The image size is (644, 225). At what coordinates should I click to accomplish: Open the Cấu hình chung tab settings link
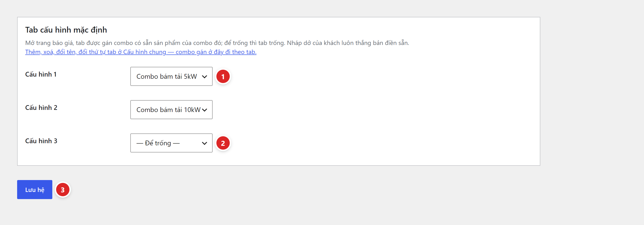[x=141, y=52]
